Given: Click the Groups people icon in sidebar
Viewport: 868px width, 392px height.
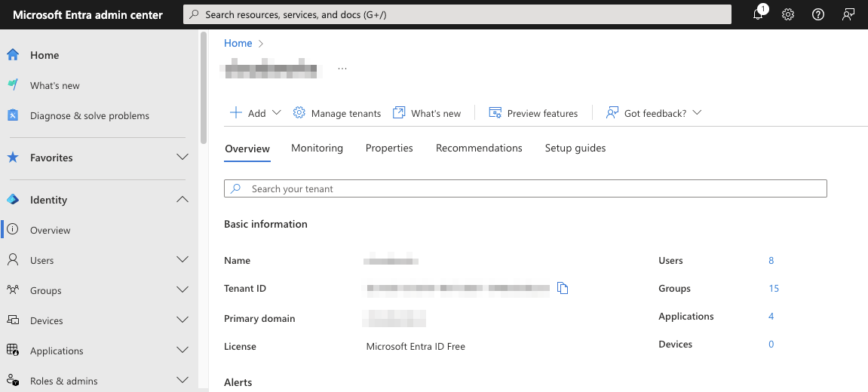Looking at the screenshot, I should click(13, 289).
